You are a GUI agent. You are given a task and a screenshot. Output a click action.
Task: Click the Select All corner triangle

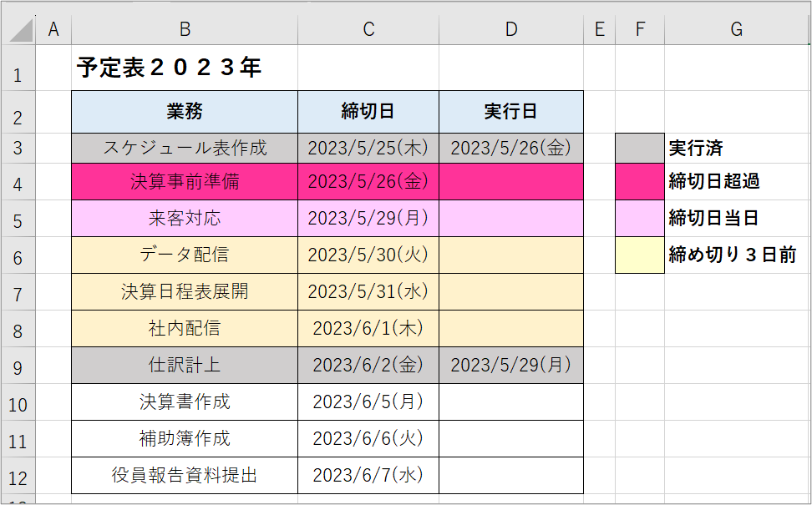click(x=20, y=31)
